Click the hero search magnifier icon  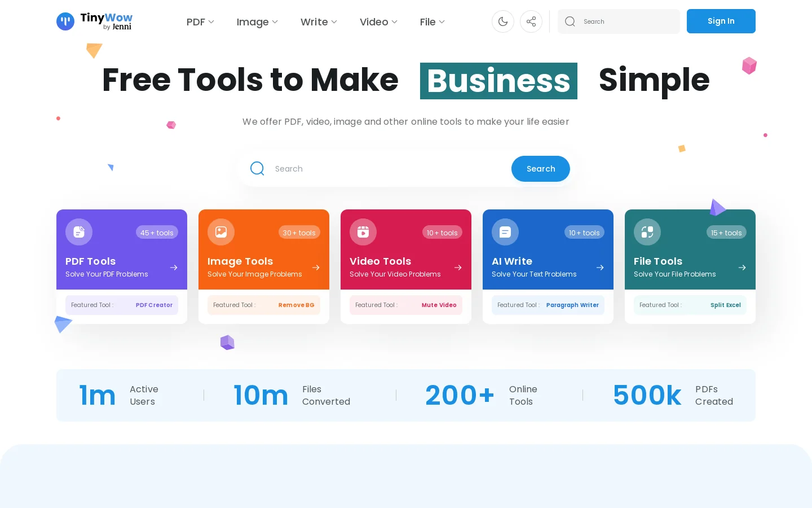point(257,169)
